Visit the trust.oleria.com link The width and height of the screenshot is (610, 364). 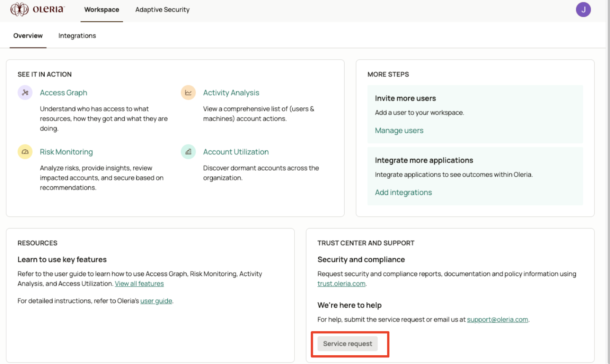[341, 284]
